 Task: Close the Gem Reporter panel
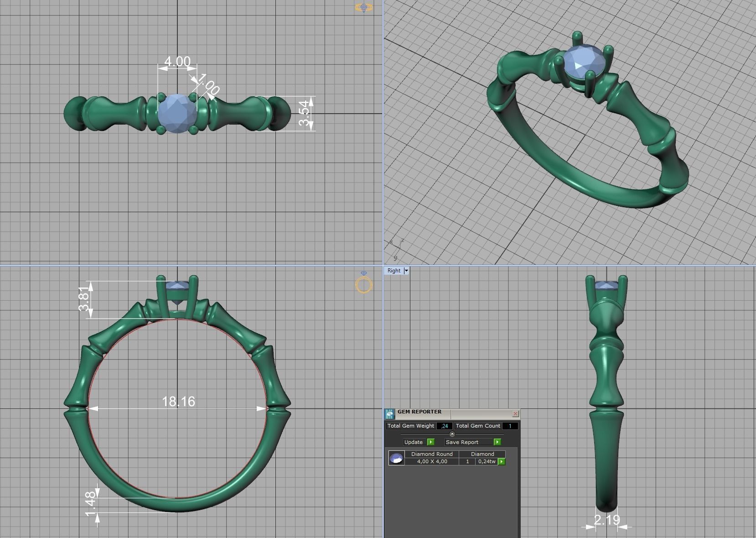(x=515, y=414)
